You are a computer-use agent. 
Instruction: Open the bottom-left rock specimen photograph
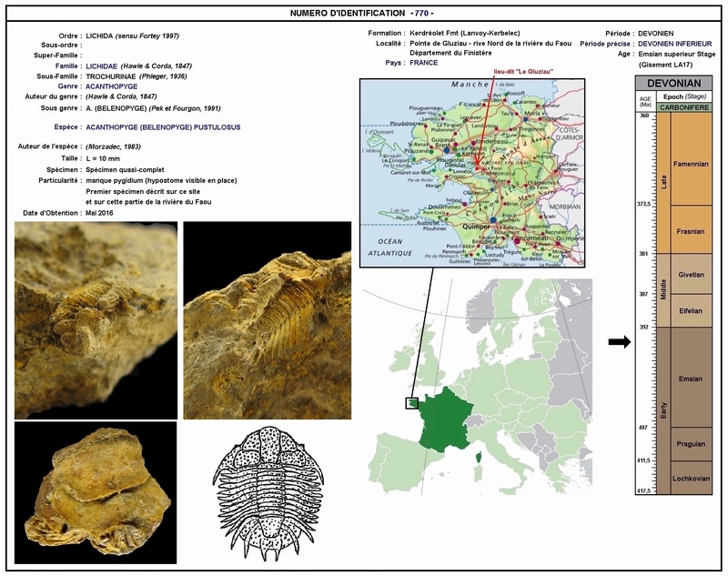point(96,492)
